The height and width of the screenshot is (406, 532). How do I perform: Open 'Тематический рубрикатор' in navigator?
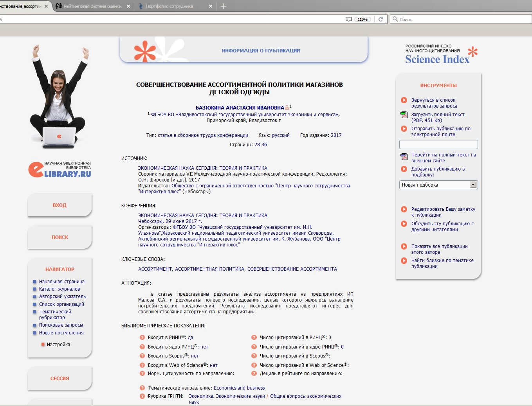[55, 314]
